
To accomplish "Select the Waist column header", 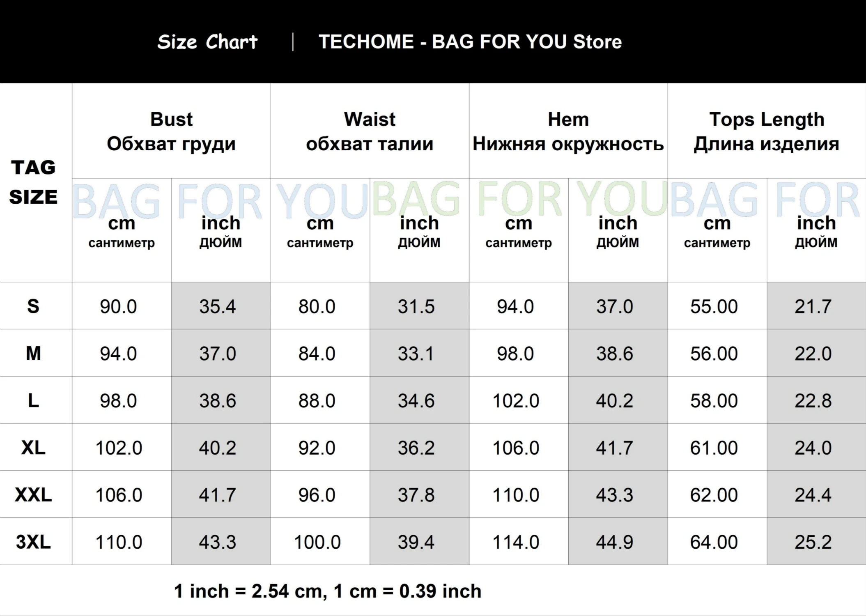I will tap(370, 131).
